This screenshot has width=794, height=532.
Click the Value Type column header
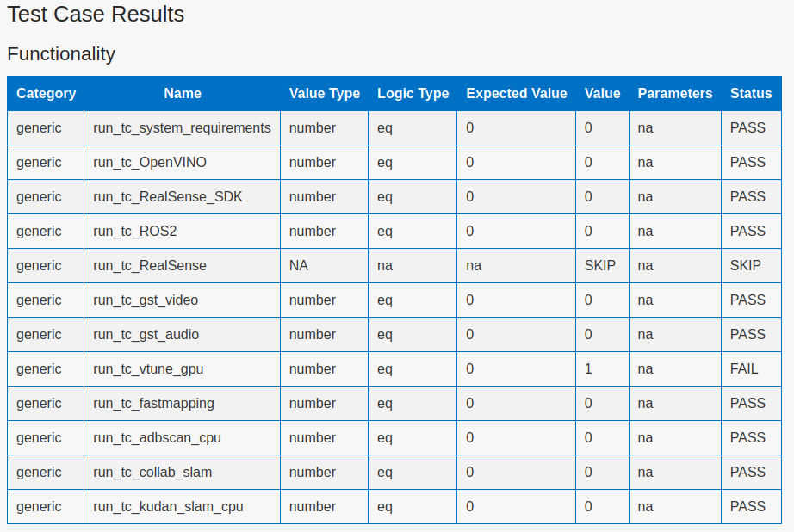[325, 94]
